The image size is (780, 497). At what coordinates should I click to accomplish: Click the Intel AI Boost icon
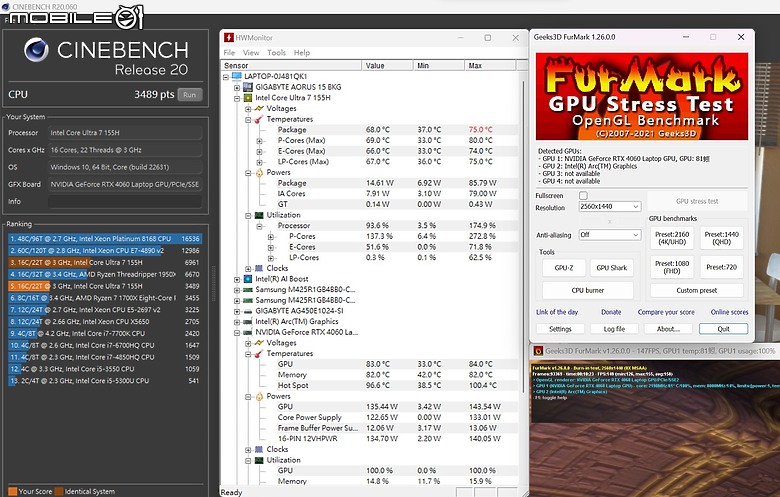click(x=247, y=279)
